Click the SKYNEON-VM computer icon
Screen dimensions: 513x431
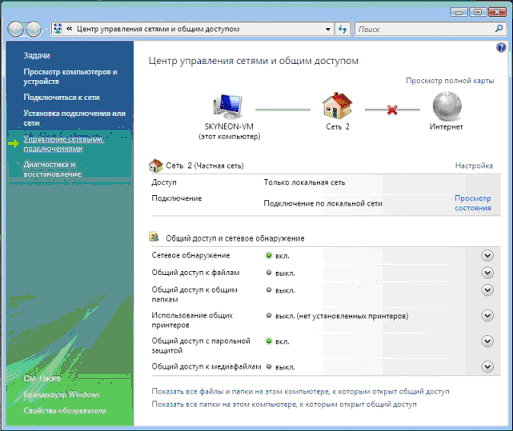(228, 107)
